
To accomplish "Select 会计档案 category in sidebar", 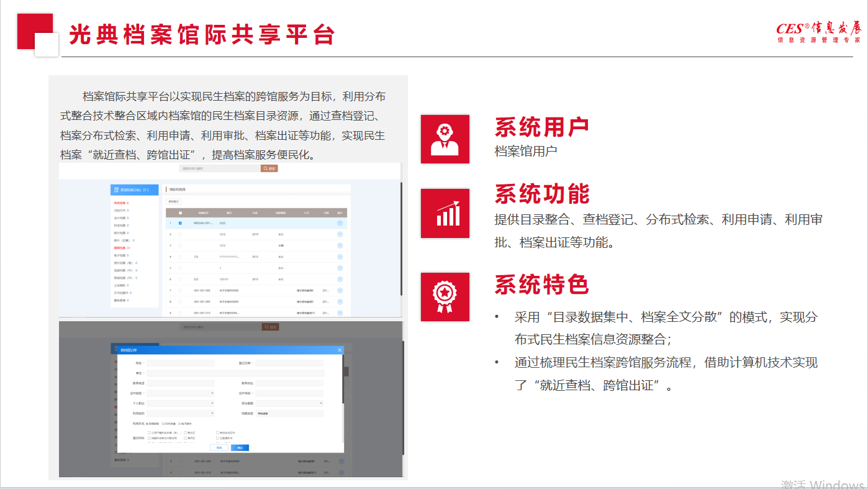I will pos(121,218).
